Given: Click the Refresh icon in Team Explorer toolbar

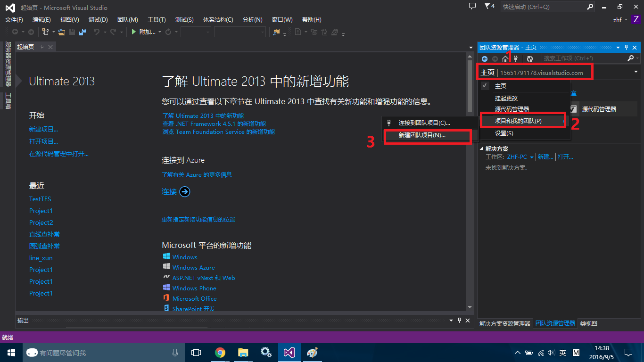Looking at the screenshot, I should click(x=529, y=58).
